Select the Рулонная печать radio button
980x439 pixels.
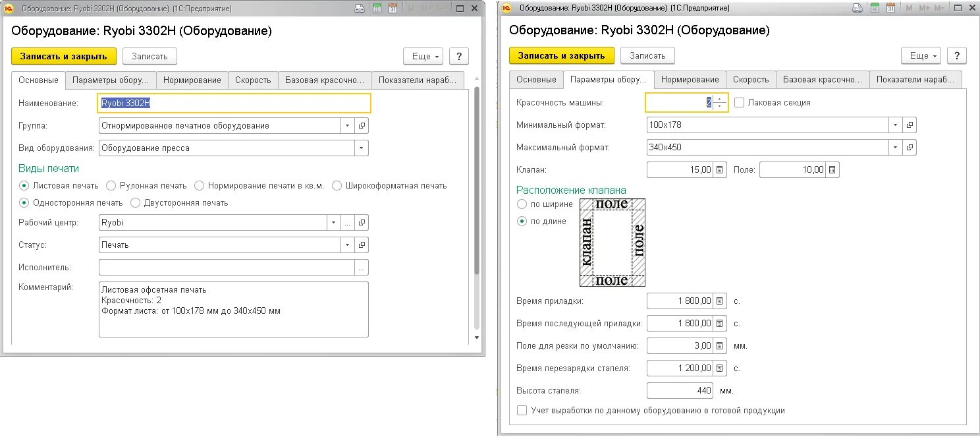click(111, 186)
